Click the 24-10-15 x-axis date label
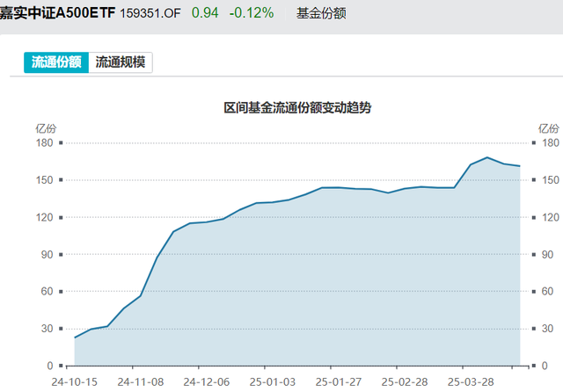This screenshot has height=392, width=563. click(x=74, y=382)
